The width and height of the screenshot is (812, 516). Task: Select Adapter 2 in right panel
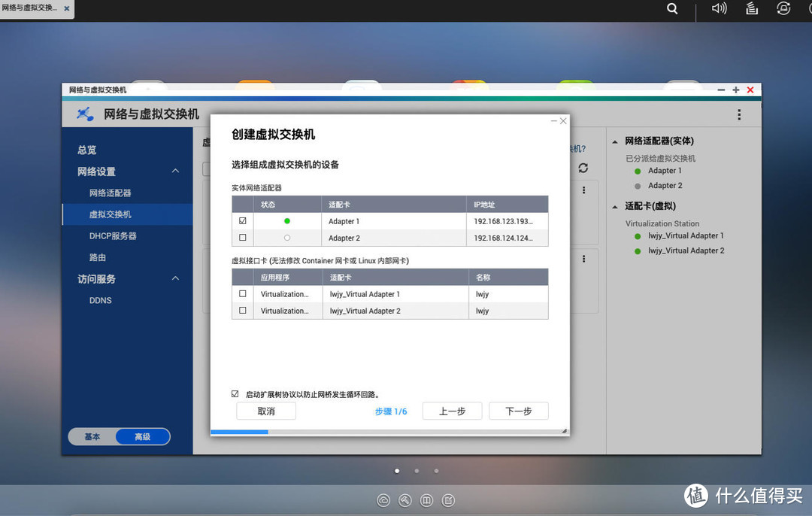click(665, 186)
